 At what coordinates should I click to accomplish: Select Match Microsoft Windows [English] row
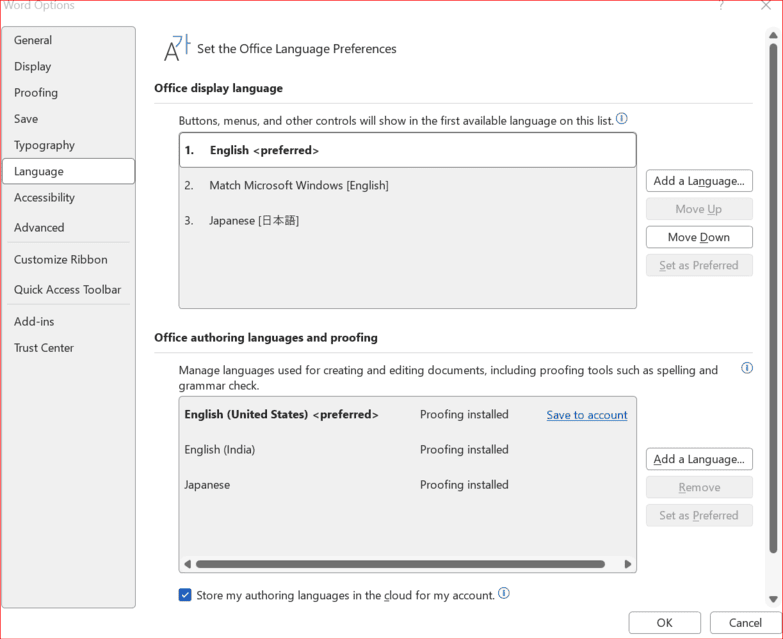point(407,185)
